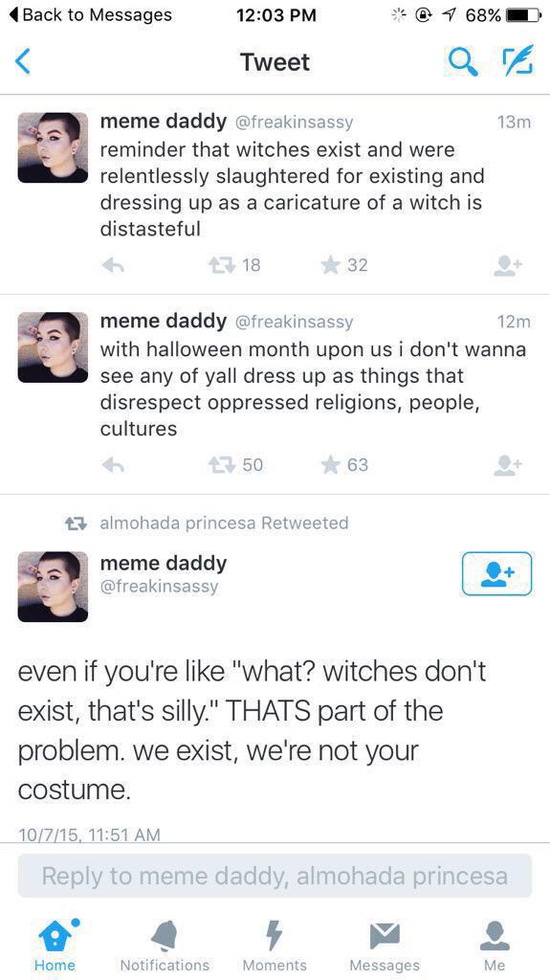Click the blue follow button for meme daddy
The width and height of the screenshot is (550, 980).
[496, 573]
